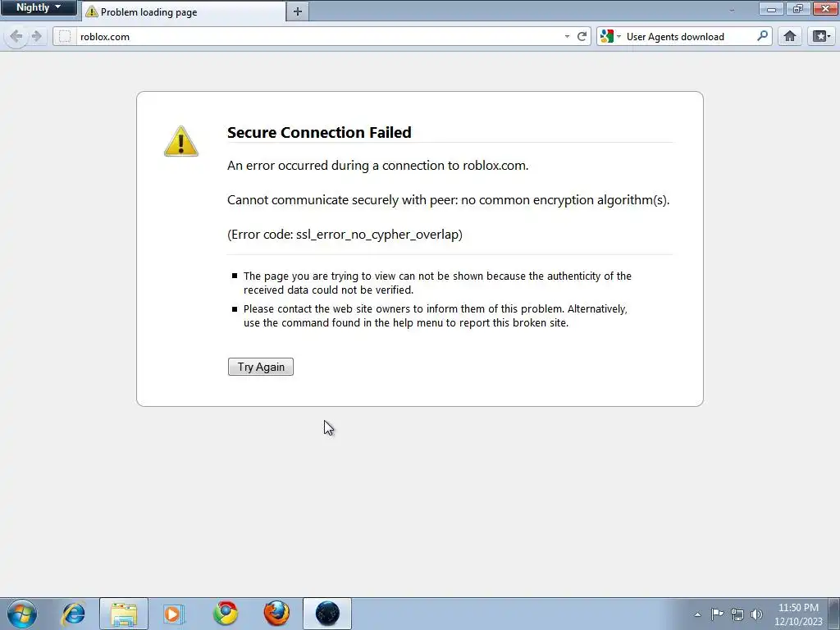840x630 pixels.
Task: Click the Show desktop strip beside the clock
Action: pyautogui.click(x=833, y=614)
